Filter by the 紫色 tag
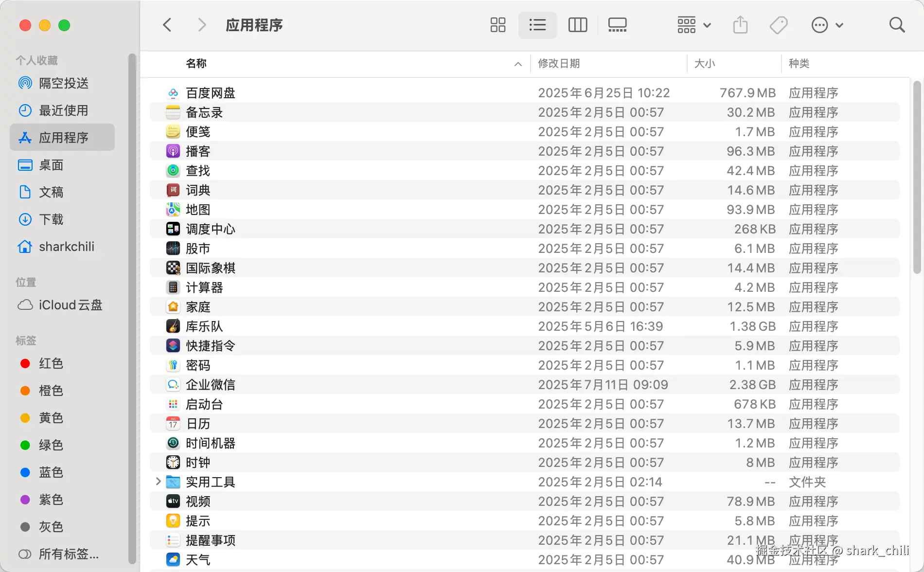Screen dimensions: 924x572 coord(62,500)
